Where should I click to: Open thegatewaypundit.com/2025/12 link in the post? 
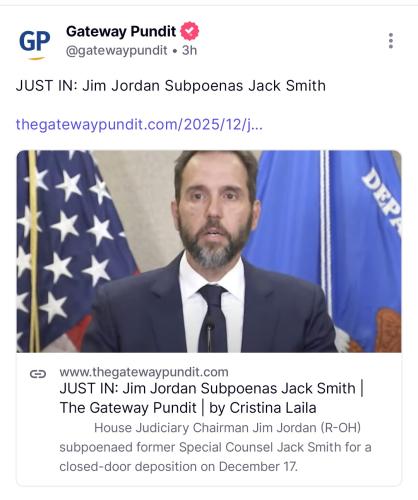139,124
